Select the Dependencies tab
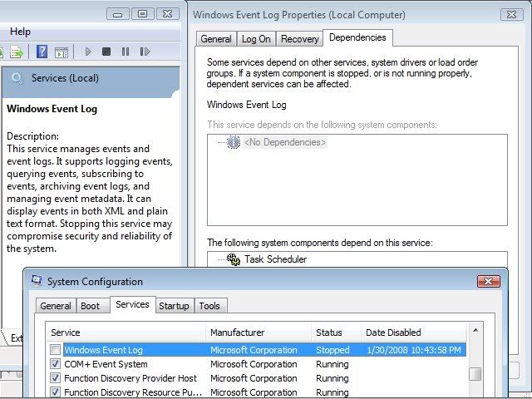Viewport: 532px width, 399px height. point(357,37)
